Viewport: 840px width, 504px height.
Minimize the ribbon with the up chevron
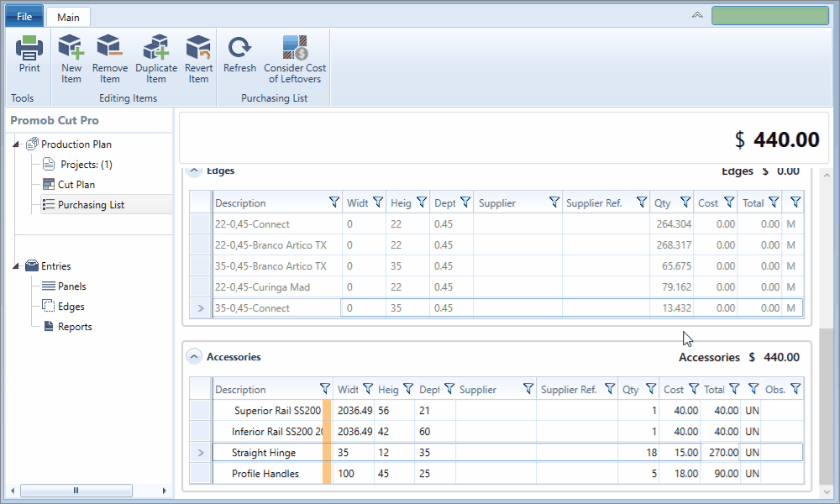[697, 15]
